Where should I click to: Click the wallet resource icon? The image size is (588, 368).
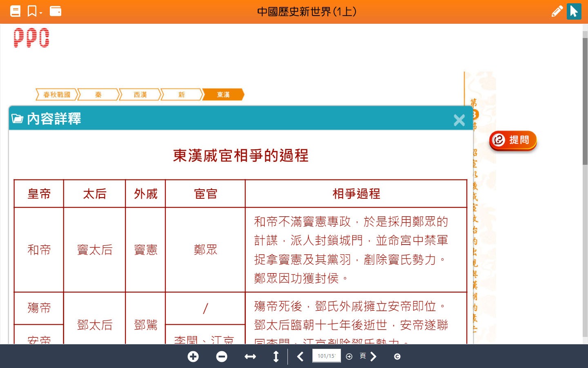pyautogui.click(x=56, y=11)
